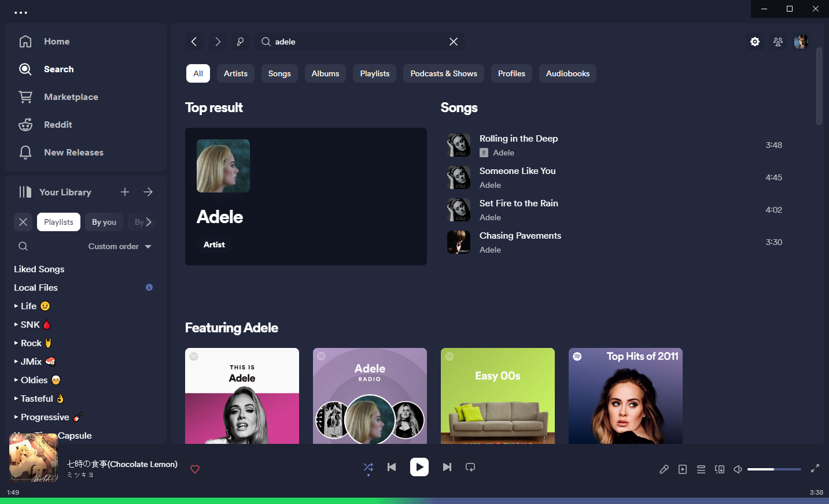Expand the Oldies folder
The width and height of the screenshot is (829, 504).
click(x=16, y=380)
